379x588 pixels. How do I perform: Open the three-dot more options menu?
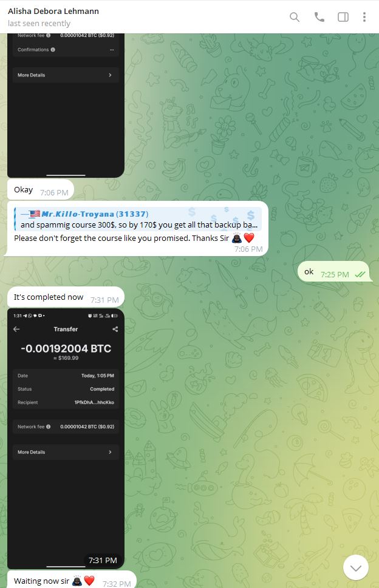[x=364, y=17]
